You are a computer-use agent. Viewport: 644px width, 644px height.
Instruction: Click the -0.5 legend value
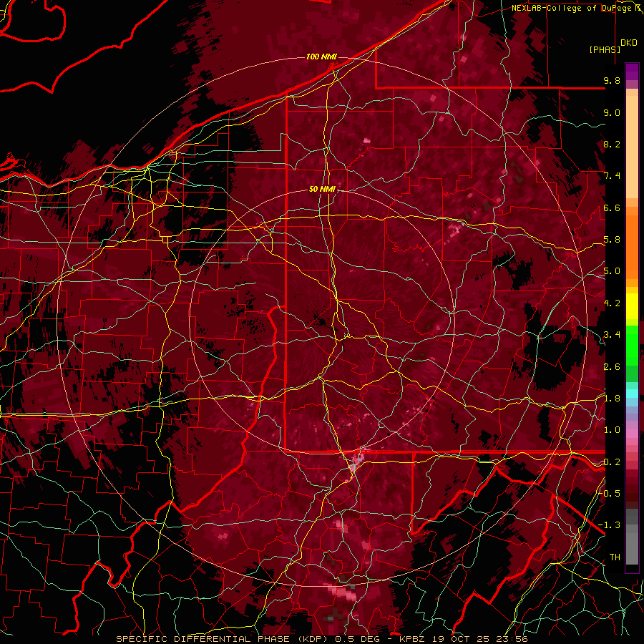pyautogui.click(x=610, y=494)
